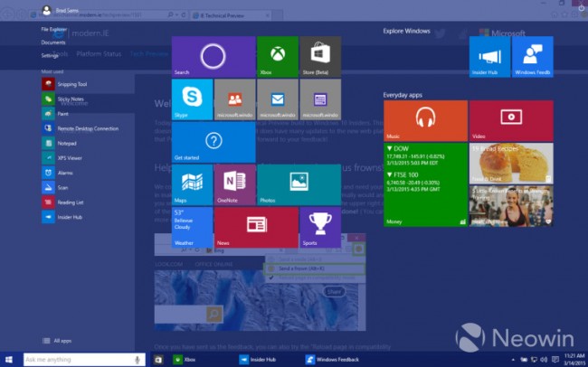Expand hidden system tray icons arrow
The height and width of the screenshot is (367, 588).
pyautogui.click(x=514, y=360)
